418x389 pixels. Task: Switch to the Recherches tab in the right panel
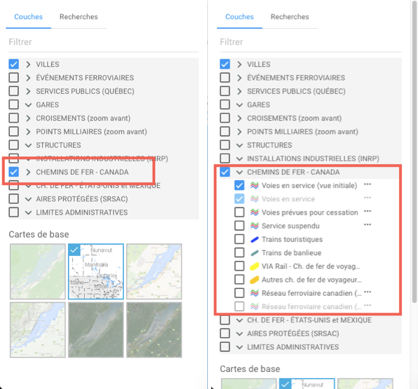coord(290,17)
